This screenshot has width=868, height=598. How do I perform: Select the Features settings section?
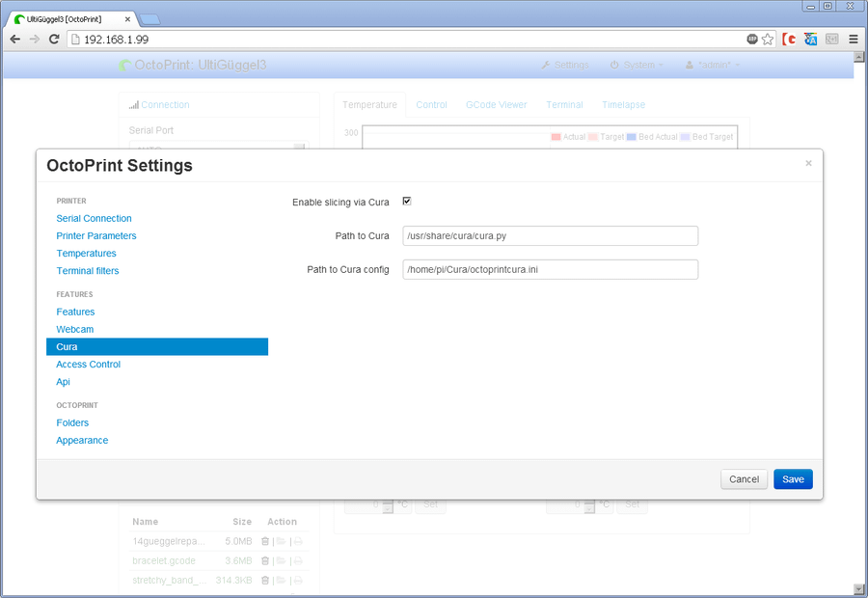pyautogui.click(x=75, y=312)
